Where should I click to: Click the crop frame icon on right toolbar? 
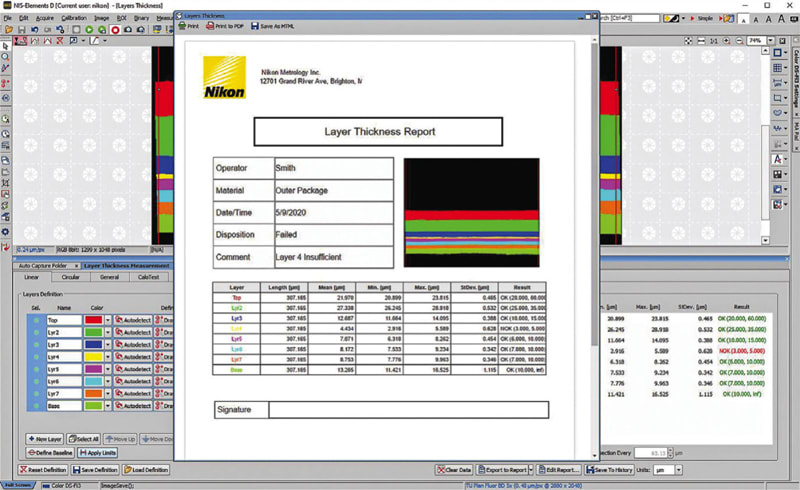coord(777,97)
